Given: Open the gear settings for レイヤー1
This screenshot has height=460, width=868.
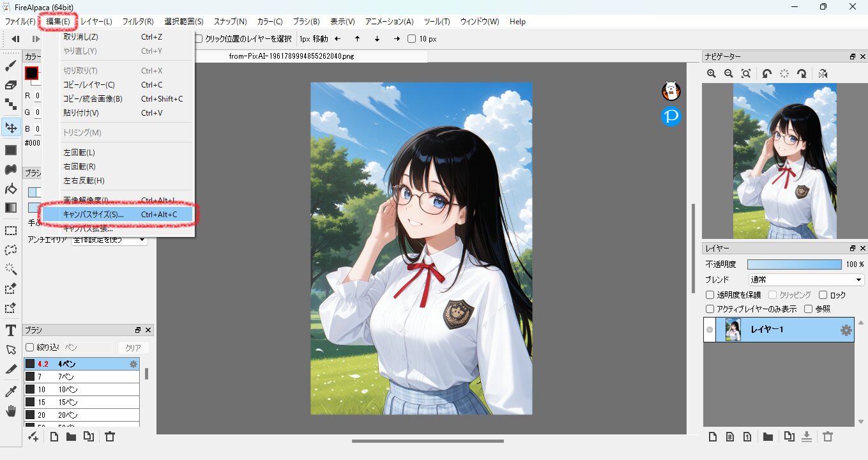Looking at the screenshot, I should click(x=846, y=330).
